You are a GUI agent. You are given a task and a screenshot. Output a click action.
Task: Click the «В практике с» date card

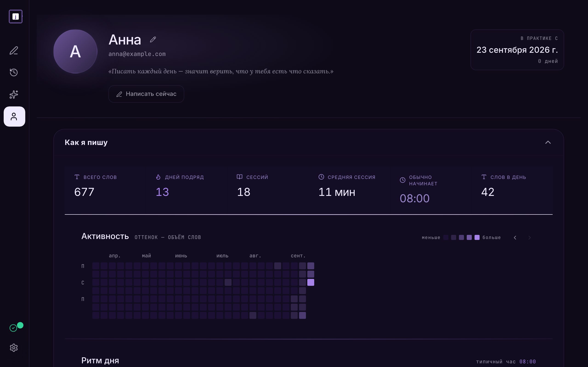click(x=517, y=50)
